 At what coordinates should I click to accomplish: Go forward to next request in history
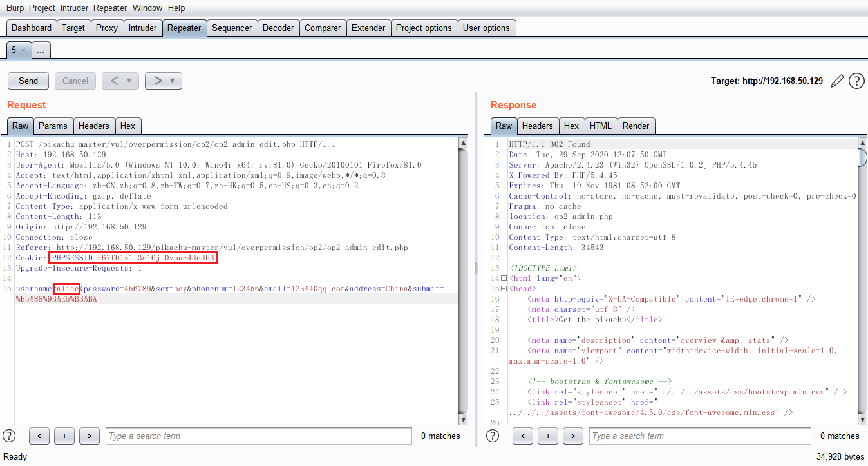coord(156,81)
